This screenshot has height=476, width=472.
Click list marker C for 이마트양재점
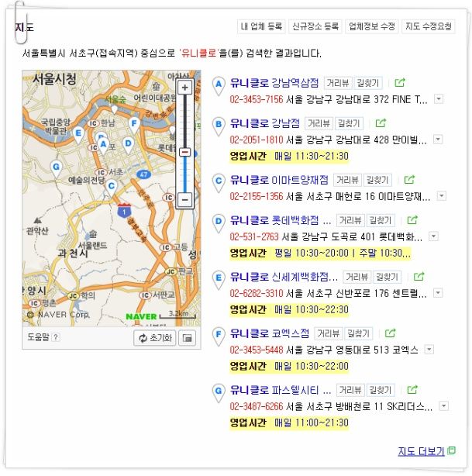click(219, 183)
